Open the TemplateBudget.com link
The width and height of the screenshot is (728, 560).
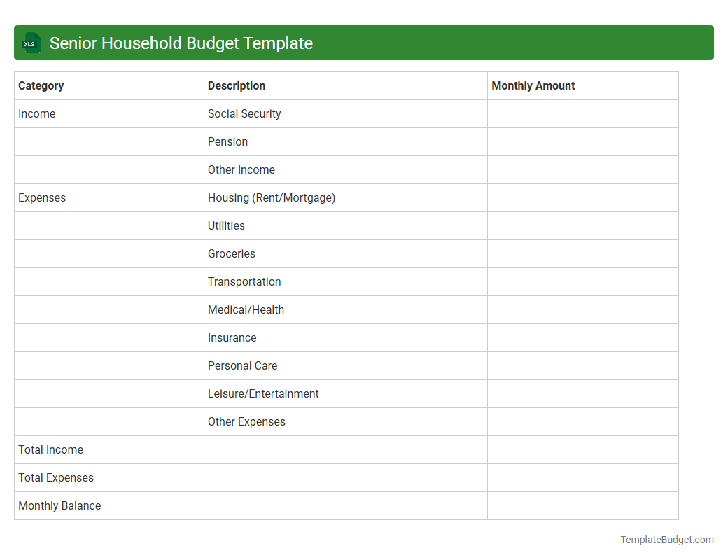click(x=666, y=540)
